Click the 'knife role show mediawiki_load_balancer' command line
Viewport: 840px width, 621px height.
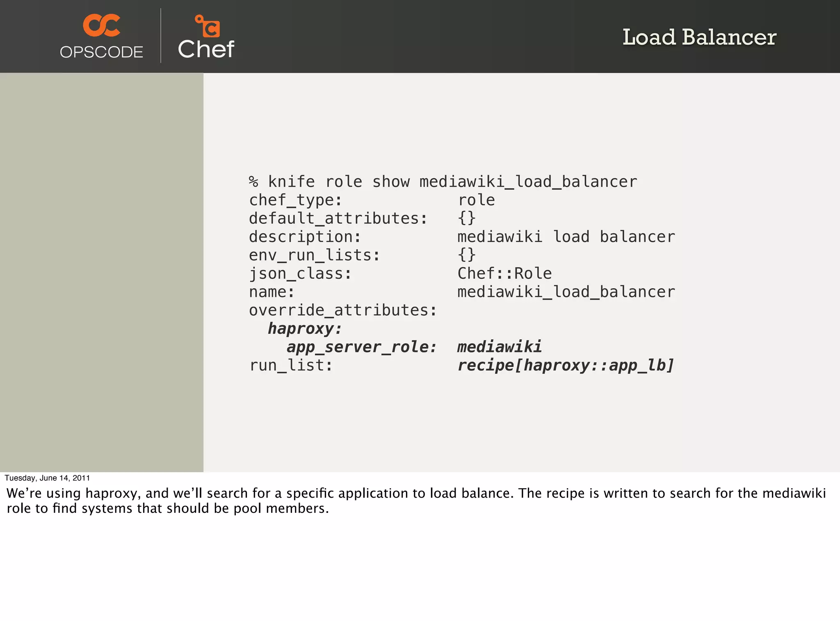pos(443,182)
